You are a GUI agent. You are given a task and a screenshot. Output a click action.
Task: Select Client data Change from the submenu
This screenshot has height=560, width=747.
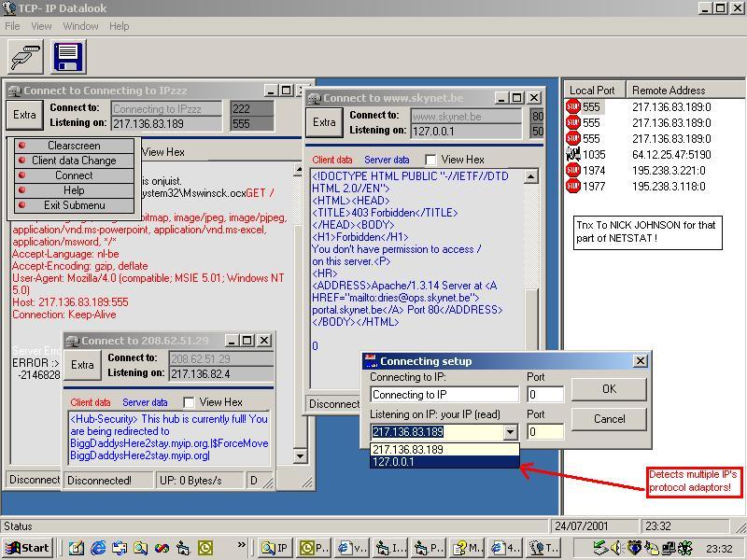pos(74,161)
